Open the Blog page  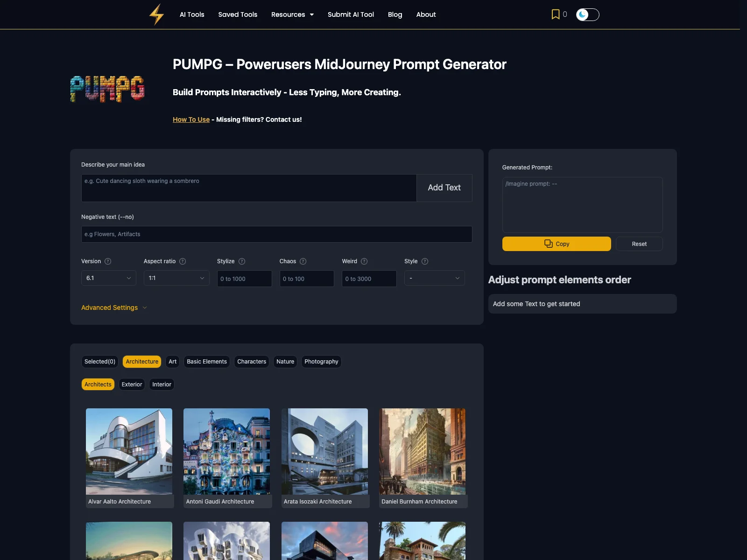coord(395,14)
